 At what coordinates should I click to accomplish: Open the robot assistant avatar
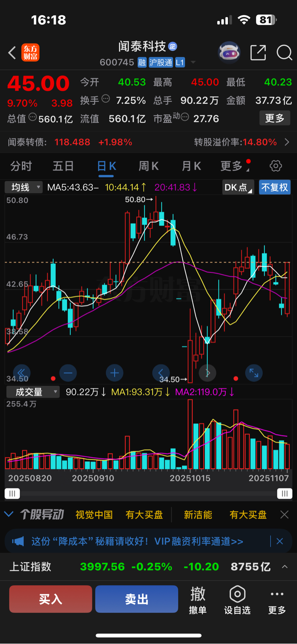click(229, 52)
